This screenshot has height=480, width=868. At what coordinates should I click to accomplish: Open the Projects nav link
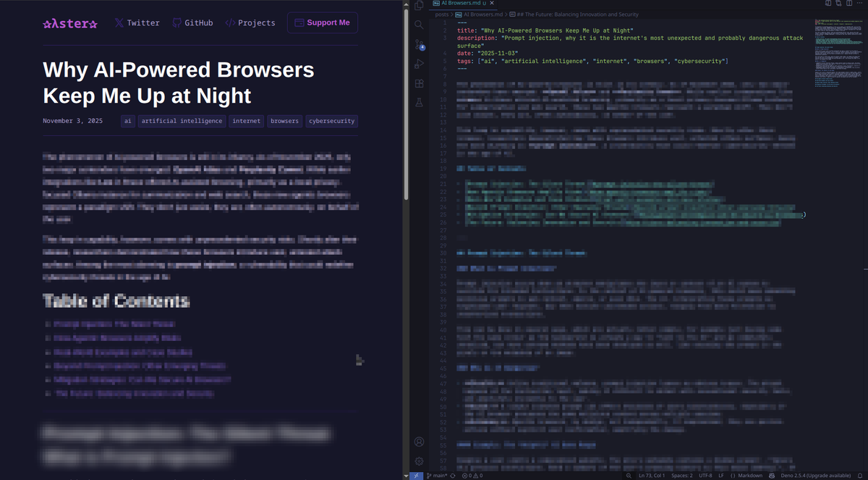click(250, 22)
